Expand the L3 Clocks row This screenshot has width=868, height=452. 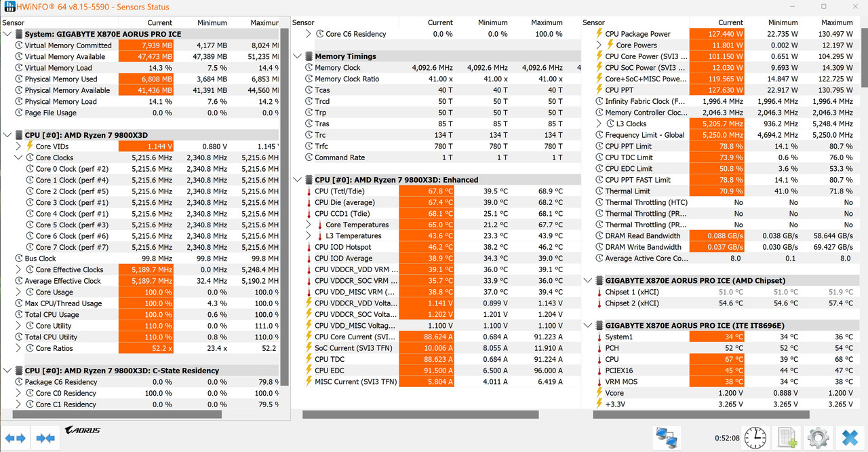coord(599,124)
